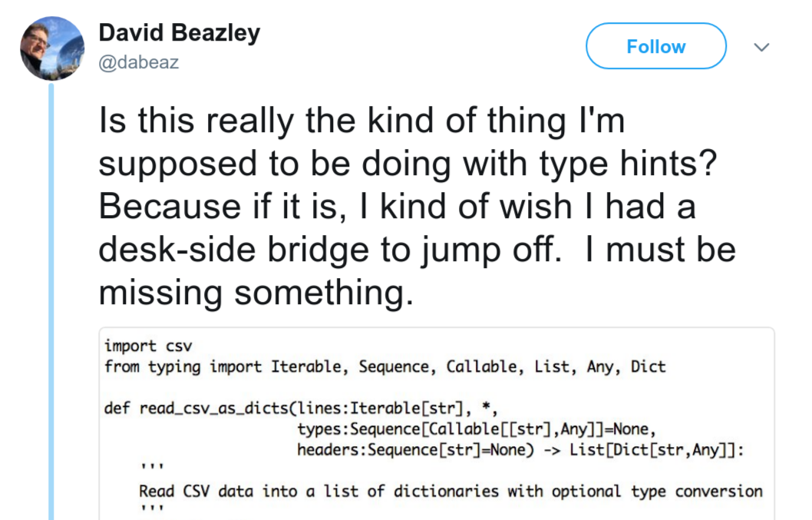This screenshot has height=520, width=812.
Task: Click the @dabeaz username handle
Action: (x=138, y=62)
